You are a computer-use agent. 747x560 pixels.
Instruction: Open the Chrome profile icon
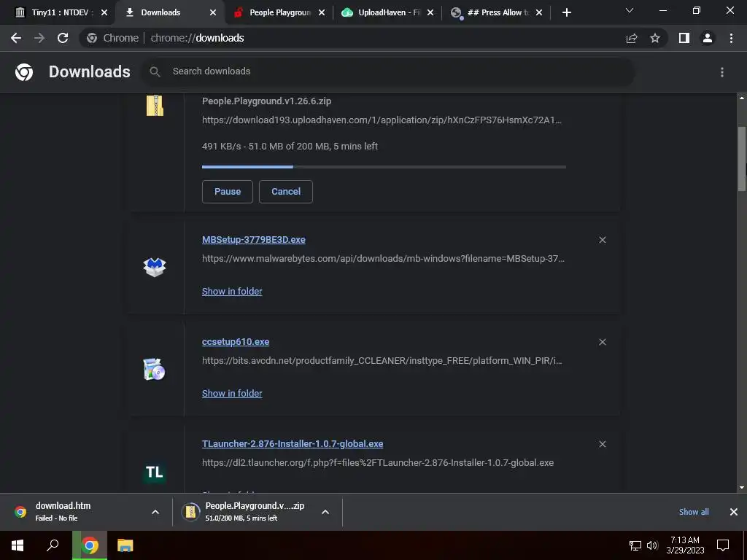pos(708,38)
